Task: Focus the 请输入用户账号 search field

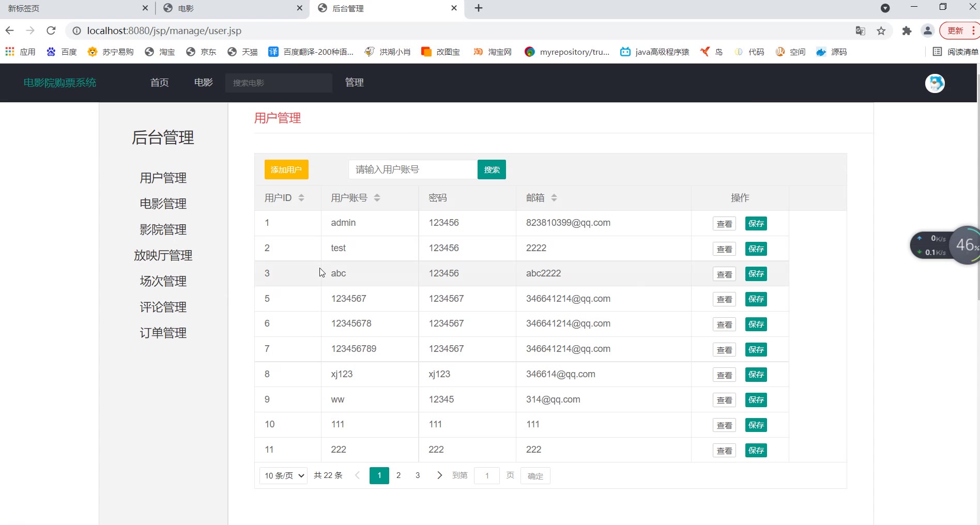Action: (412, 169)
